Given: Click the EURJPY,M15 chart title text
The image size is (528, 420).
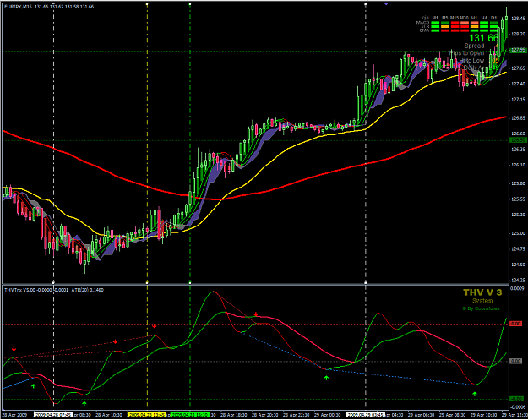Looking at the screenshot, I should pyautogui.click(x=19, y=7).
